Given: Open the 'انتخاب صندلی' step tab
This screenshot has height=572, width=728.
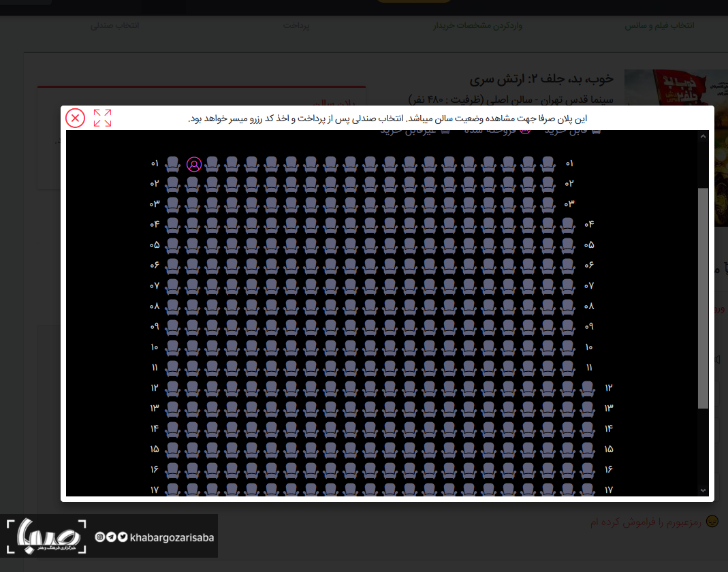Looking at the screenshot, I should (114, 26).
